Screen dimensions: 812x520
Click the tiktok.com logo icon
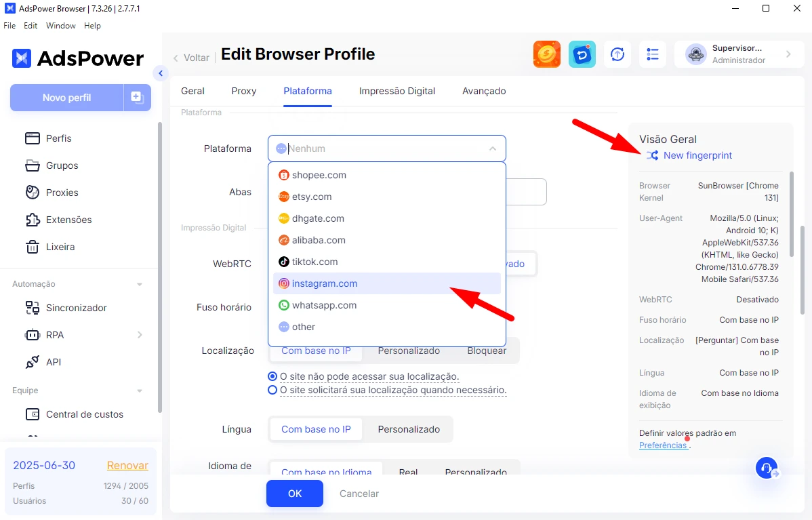pyautogui.click(x=284, y=262)
